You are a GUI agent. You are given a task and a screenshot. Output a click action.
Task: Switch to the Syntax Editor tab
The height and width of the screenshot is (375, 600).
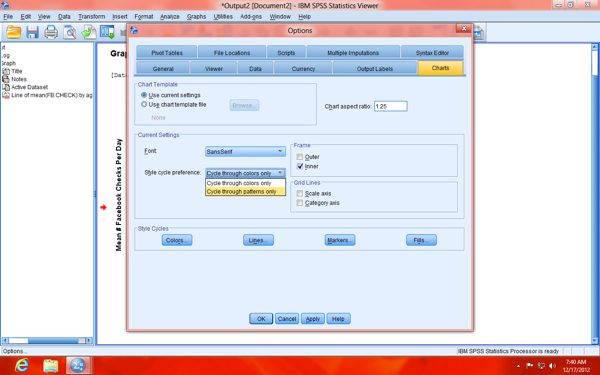432,52
